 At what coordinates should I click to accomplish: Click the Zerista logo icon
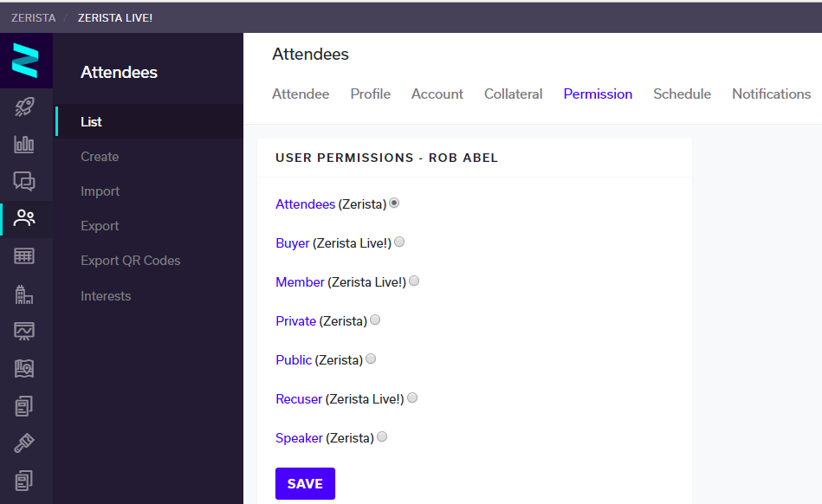[x=25, y=61]
